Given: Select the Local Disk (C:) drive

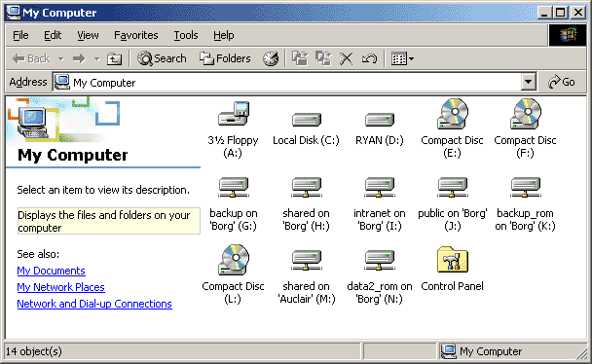Looking at the screenshot, I should (x=306, y=120).
